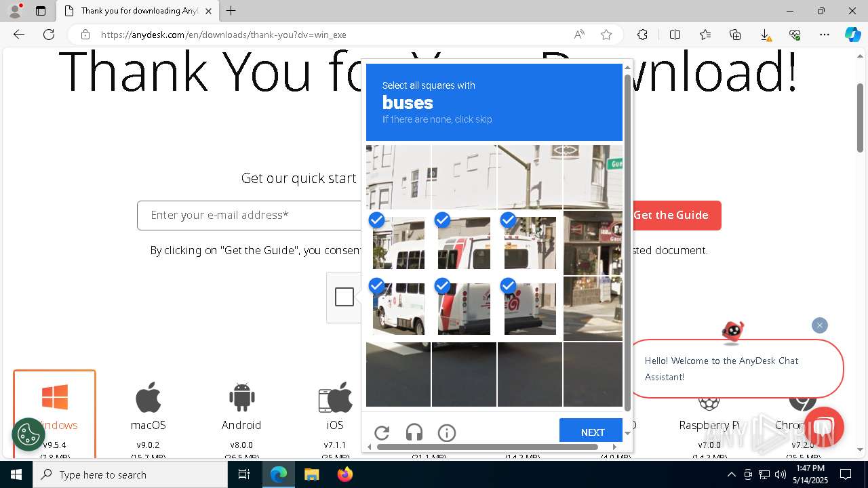Screen dimensions: 868x488
Task: Close the AnyDesk chat assistant bubble
Action: (x=820, y=325)
